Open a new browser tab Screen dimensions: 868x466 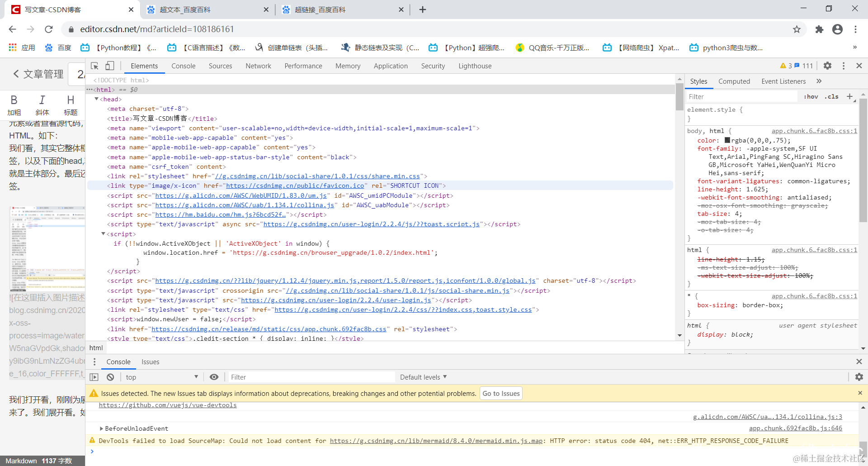click(x=423, y=10)
